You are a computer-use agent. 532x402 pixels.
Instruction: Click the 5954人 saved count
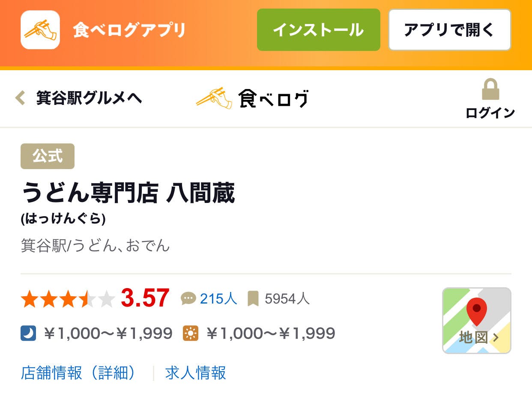coord(287,298)
